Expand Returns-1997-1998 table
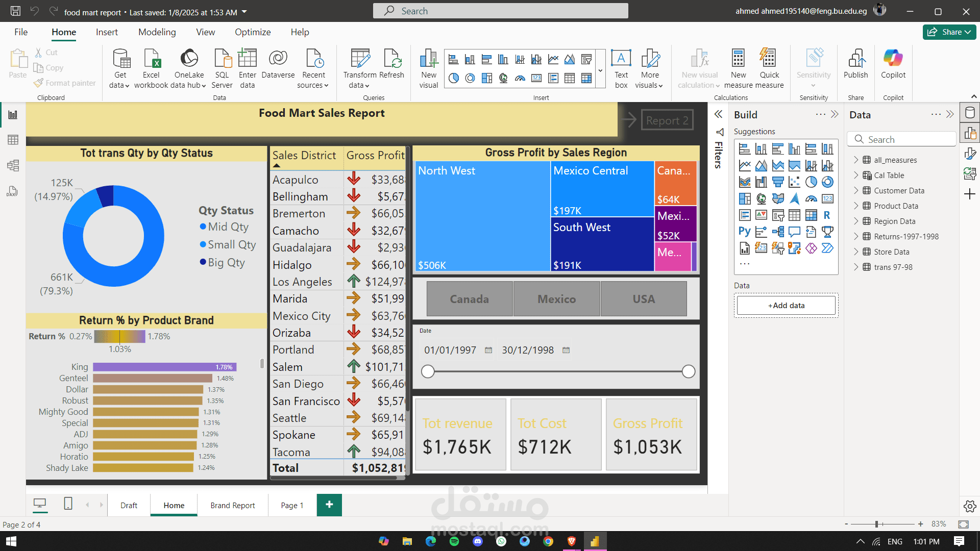The image size is (980, 551). point(856,236)
